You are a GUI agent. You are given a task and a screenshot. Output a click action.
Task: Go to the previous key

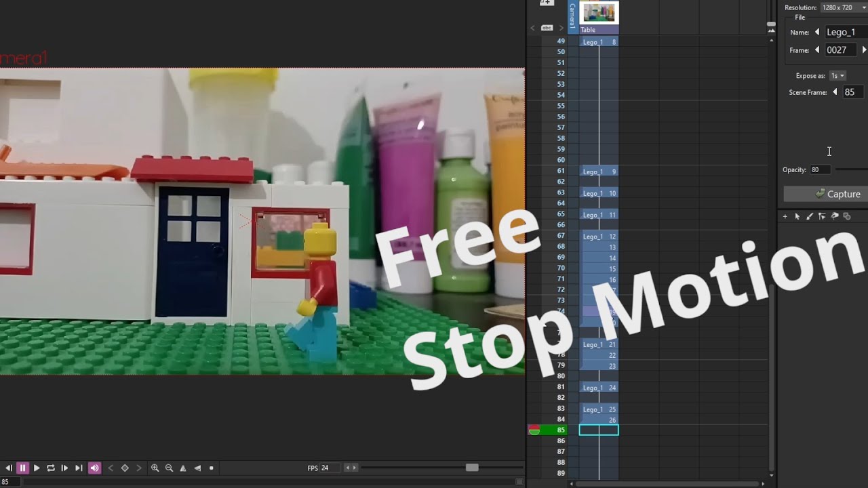(111, 468)
